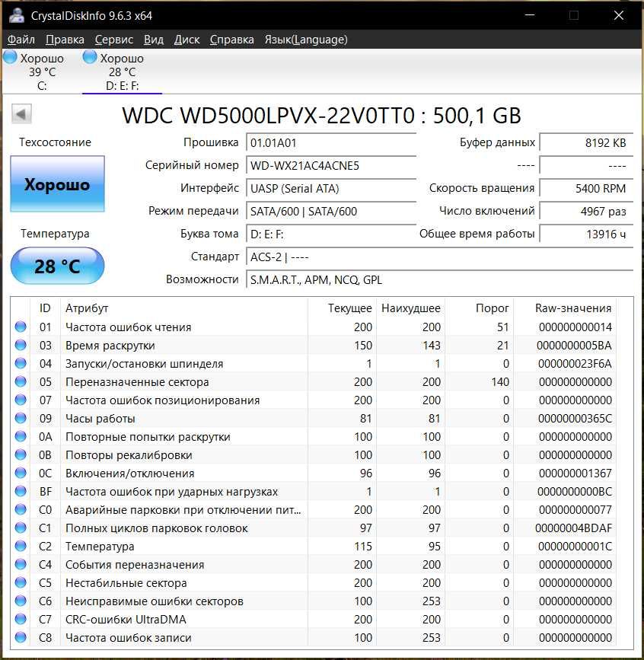This screenshot has height=660, width=644.
Task: Click the serial number field WD-WX21AC4ACNE5
Action: click(331, 165)
